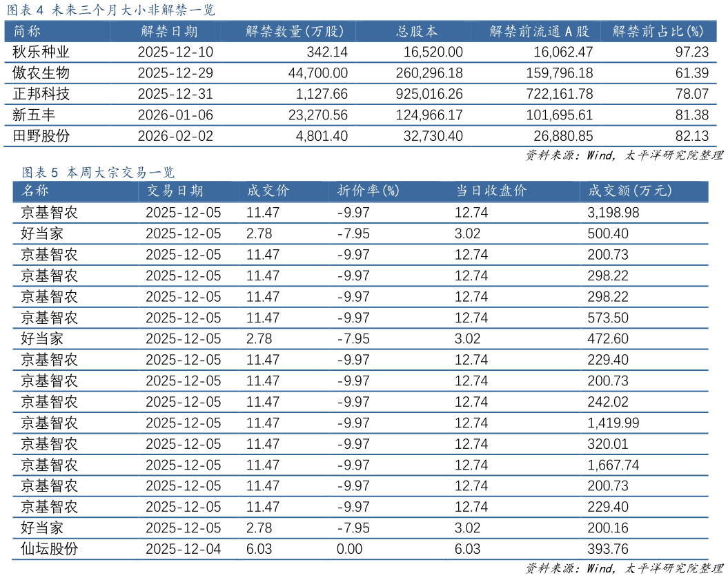
Task: Click the date 2025-12-31 for 正邦科技
Action: [x=175, y=94]
